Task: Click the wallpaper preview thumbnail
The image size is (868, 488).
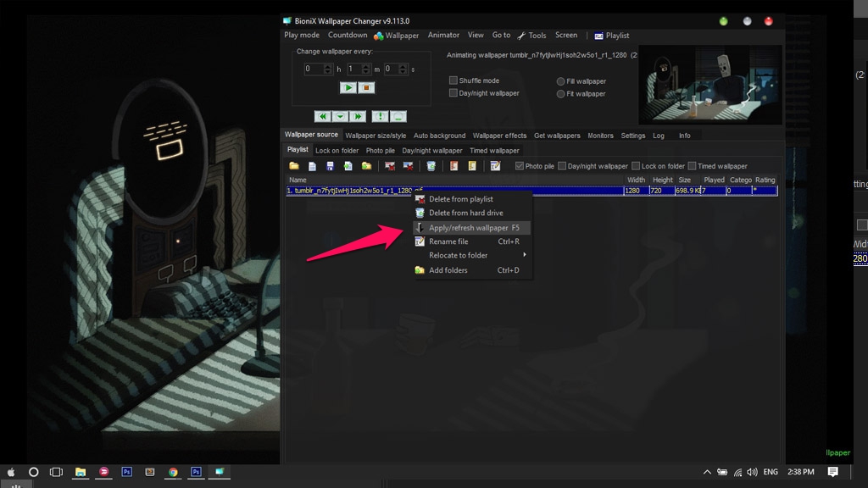Action: tap(708, 86)
